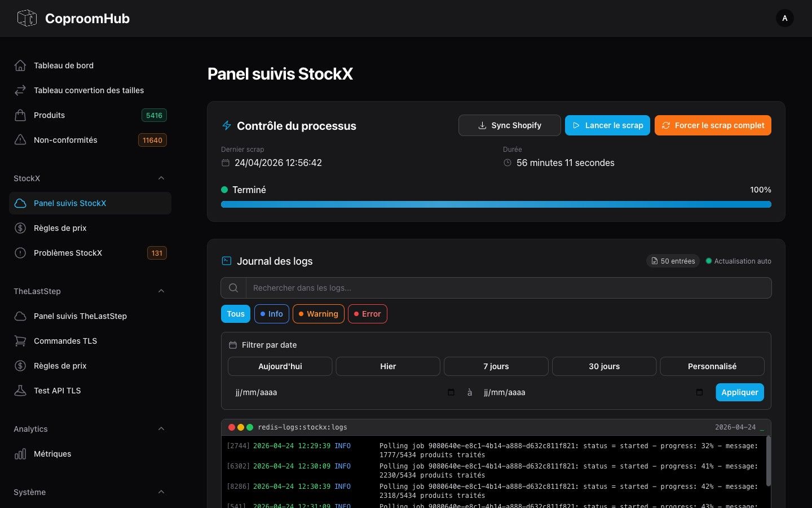Viewport: 812px width, 508px height.
Task: Open the calendar picker icon beside the start date
Action: [451, 392]
